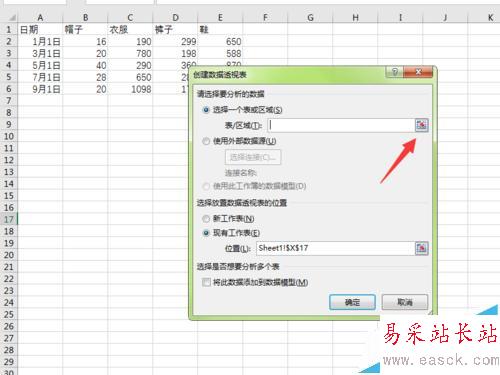The width and height of the screenshot is (500, 375).
Task: Click cell with date 5月1日
Action: [40, 65]
